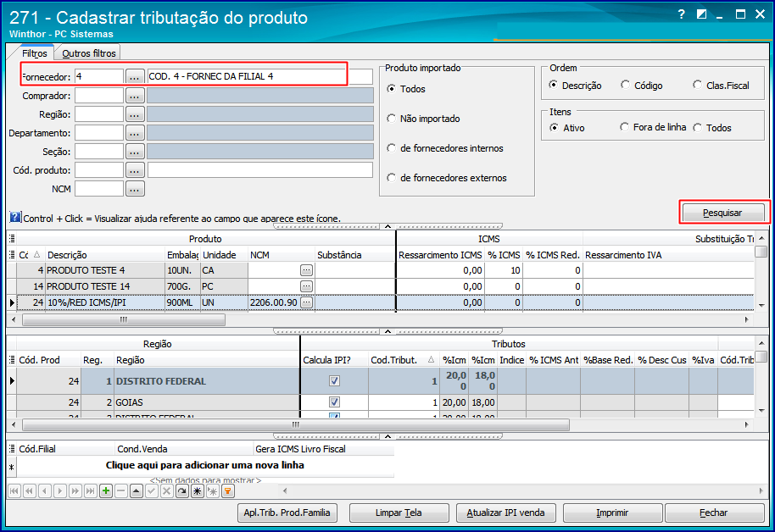The width and height of the screenshot is (775, 532).
Task: Cancel edit with the X navigator icon
Action: [x=167, y=491]
